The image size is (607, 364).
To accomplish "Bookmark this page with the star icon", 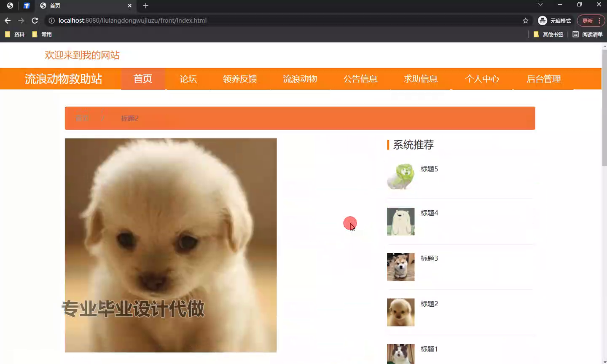I will pos(526,21).
